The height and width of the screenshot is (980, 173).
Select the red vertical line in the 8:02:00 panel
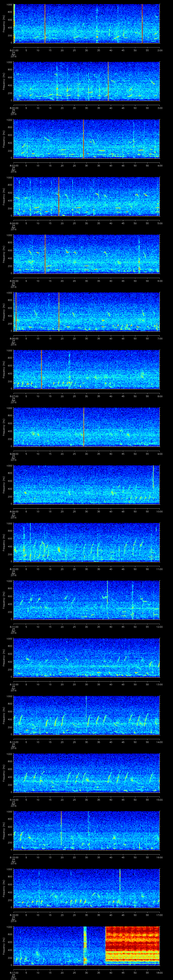point(108,81)
